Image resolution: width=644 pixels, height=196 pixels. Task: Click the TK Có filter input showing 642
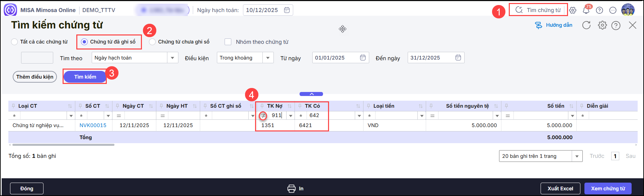click(331, 116)
